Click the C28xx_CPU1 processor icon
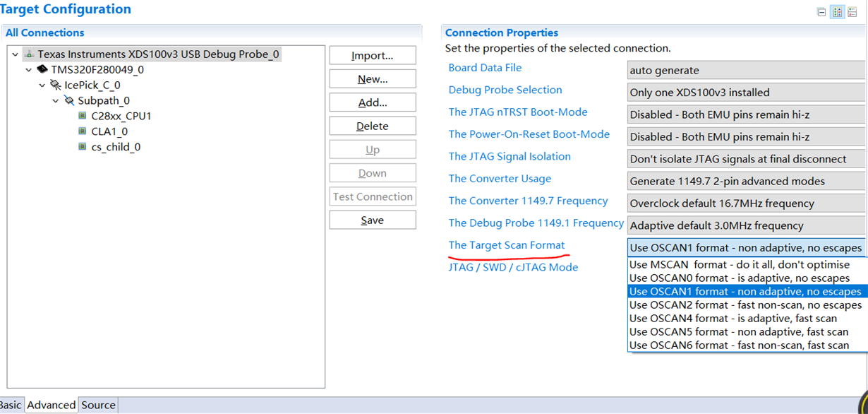 coord(83,116)
